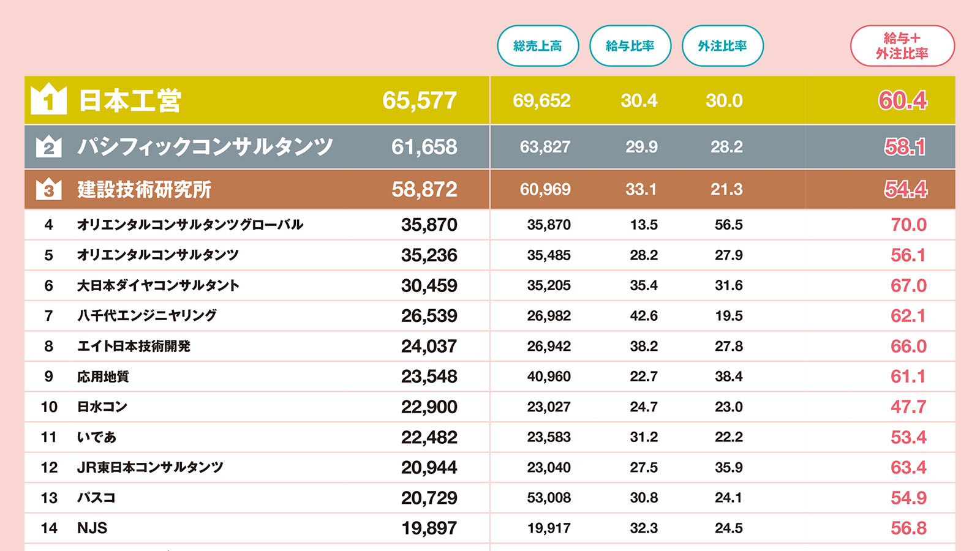Click the 建設技術研究所 company name

144,190
